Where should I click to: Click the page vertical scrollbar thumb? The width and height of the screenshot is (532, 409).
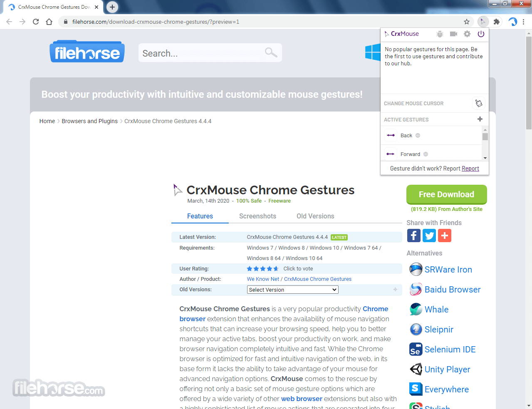(529, 83)
